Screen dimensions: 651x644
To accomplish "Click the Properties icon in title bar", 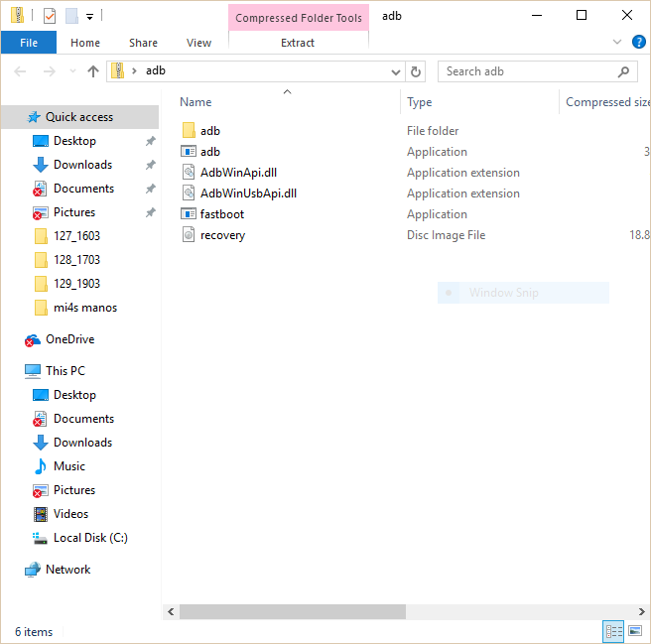I will 50,16.
